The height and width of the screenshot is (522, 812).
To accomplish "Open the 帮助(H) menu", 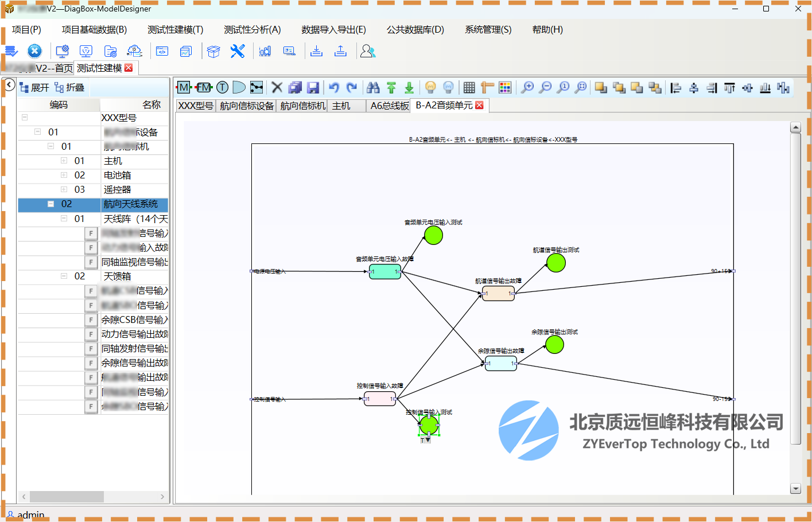I will [x=547, y=29].
